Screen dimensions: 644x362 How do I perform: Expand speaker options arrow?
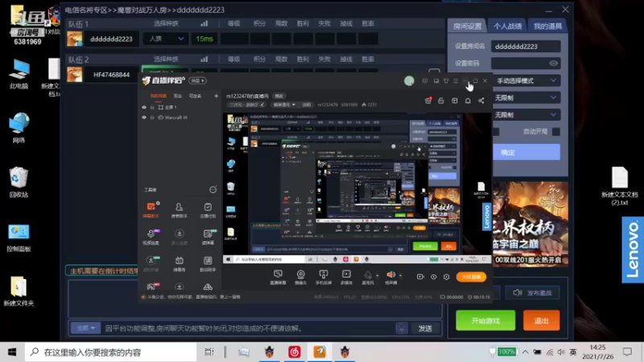coord(400,275)
